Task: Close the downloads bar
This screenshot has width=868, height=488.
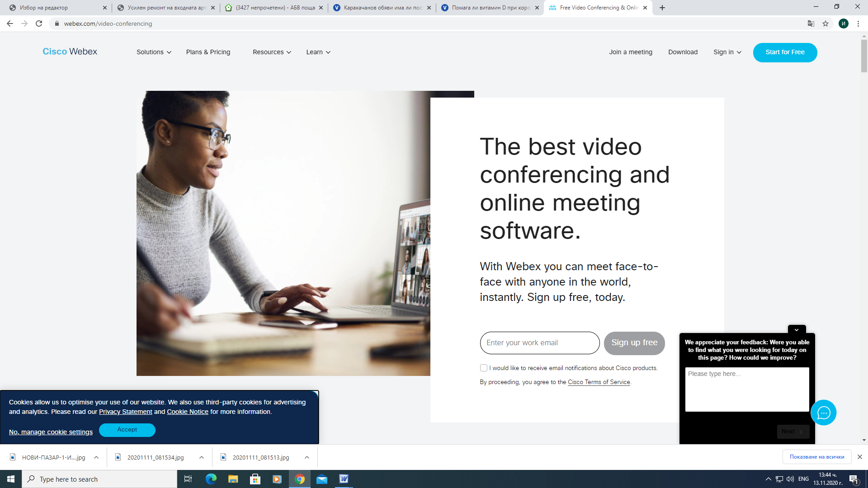Action: (x=860, y=457)
